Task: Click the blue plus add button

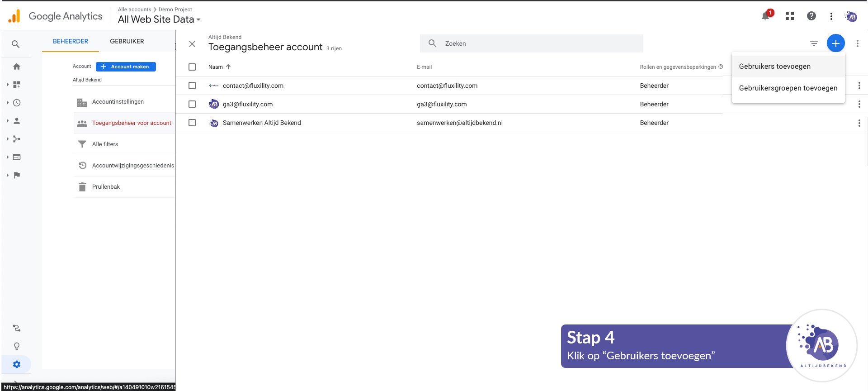Action: pos(835,43)
